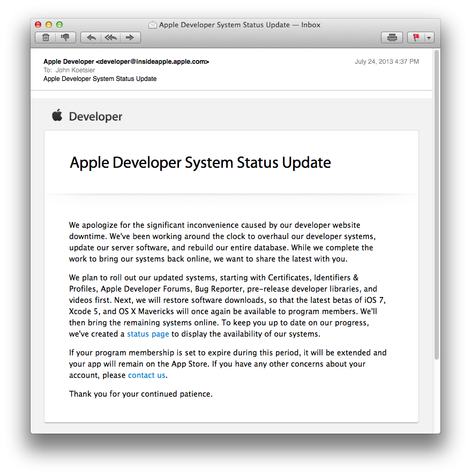This screenshot has width=471, height=476.
Task: Zoom the window with the green button
Action: coord(59,25)
